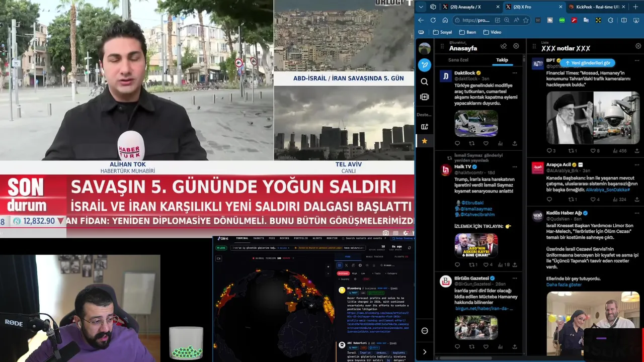Screen dimensions: 644x362
Task: Click the Glint search markets and events field
Action: pos(364,238)
